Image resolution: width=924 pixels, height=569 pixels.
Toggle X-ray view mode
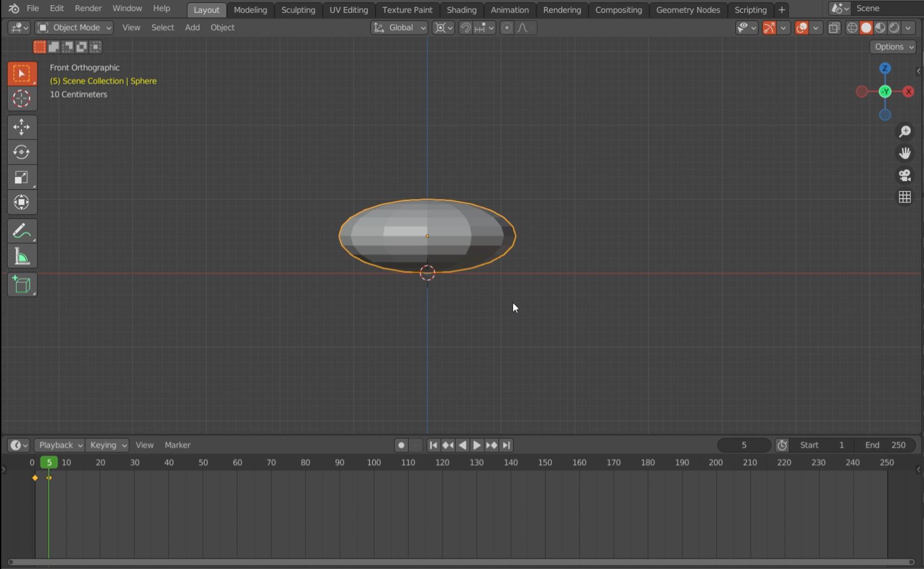coord(834,28)
